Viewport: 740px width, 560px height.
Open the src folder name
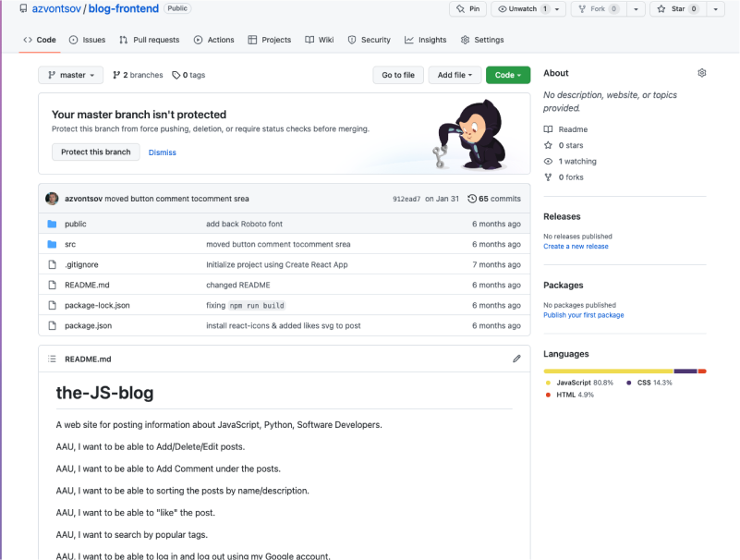tap(70, 244)
